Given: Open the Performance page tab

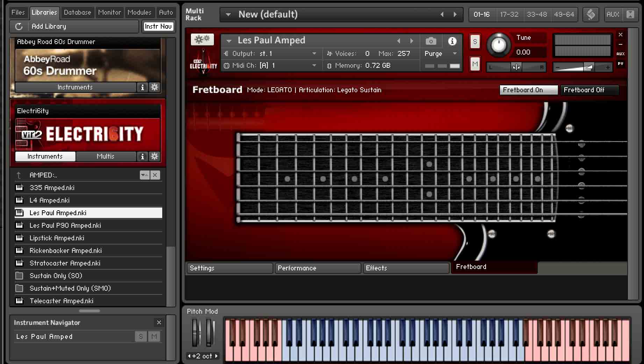Looking at the screenshot, I should 318,268.
